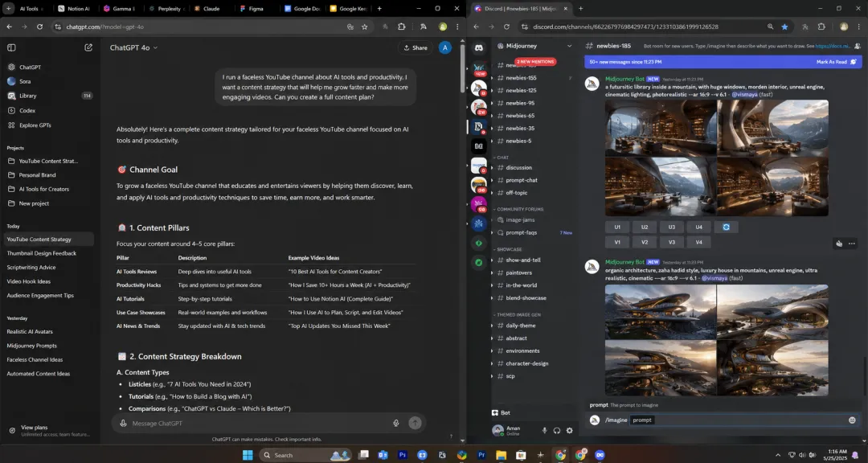
Task: Click the Midjourney re-roll refresh button
Action: click(726, 227)
